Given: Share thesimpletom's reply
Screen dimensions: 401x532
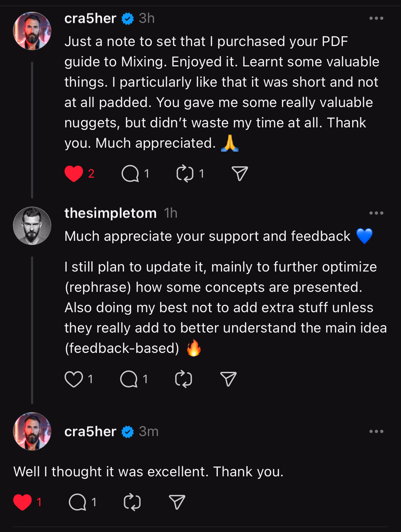Looking at the screenshot, I should (227, 379).
